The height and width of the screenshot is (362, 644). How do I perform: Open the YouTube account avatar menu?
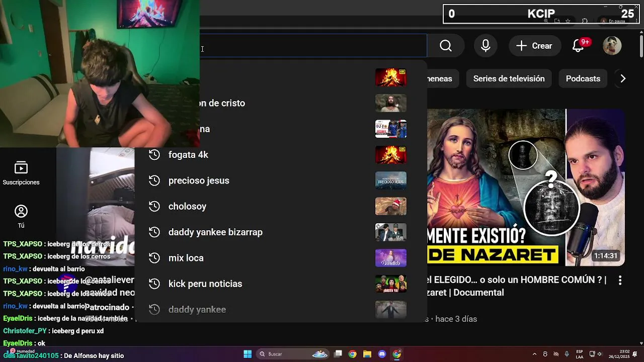(612, 46)
